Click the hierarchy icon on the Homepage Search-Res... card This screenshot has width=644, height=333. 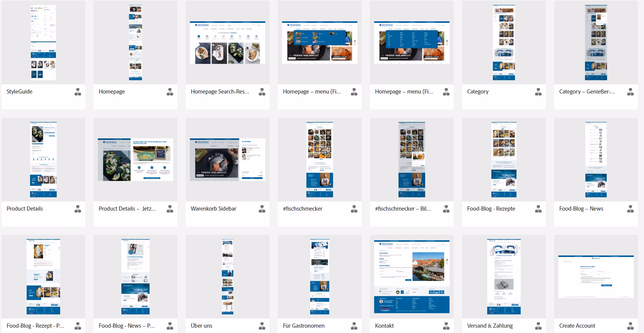click(x=262, y=92)
